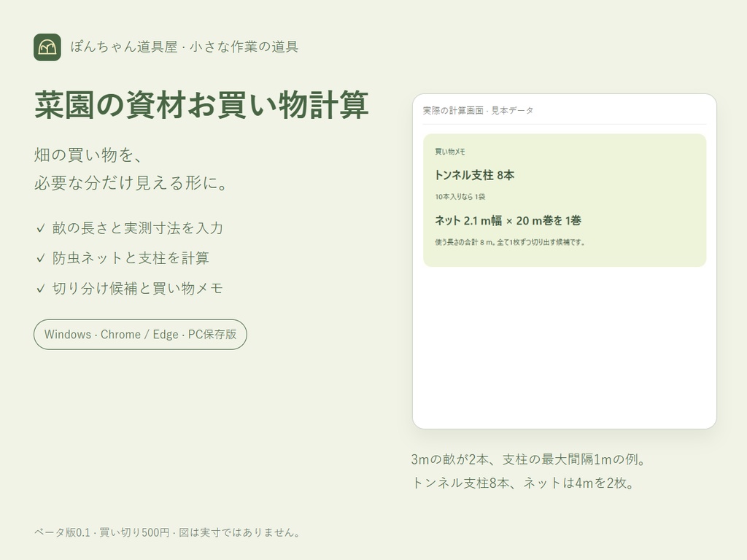The height and width of the screenshot is (560, 747).
Task: Click the green tunnel logo icon
Action: point(47,47)
